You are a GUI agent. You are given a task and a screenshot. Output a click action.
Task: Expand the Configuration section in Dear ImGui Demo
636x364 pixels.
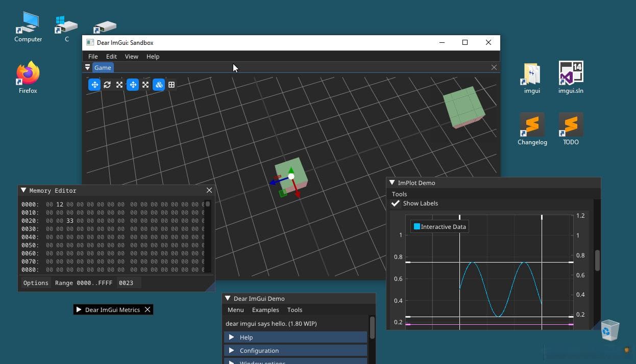point(296,350)
